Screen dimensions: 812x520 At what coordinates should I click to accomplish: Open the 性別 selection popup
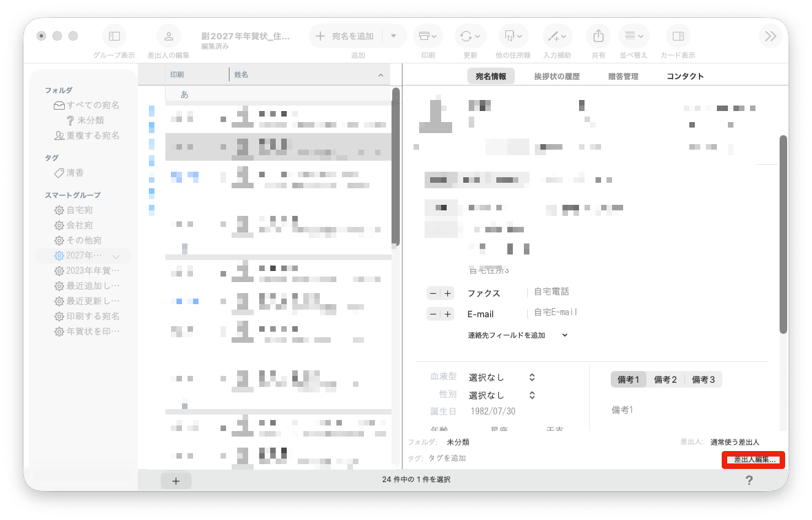502,395
